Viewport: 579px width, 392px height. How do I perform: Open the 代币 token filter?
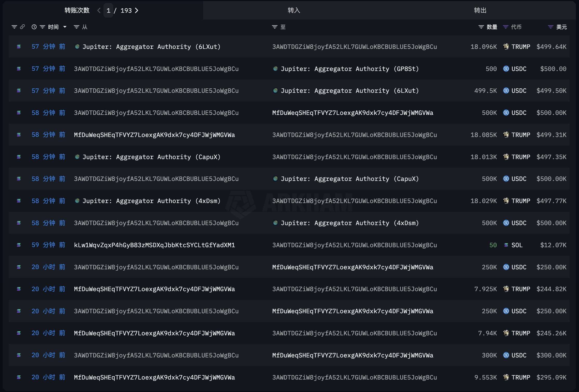[x=506, y=27]
